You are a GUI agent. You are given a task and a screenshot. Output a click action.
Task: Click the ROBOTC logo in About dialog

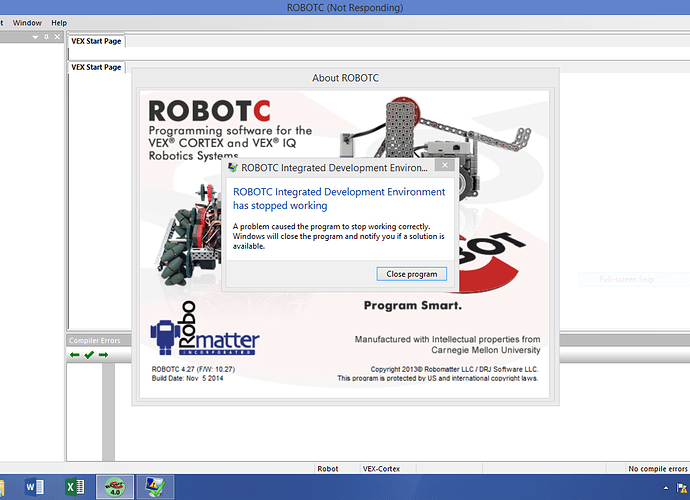209,110
